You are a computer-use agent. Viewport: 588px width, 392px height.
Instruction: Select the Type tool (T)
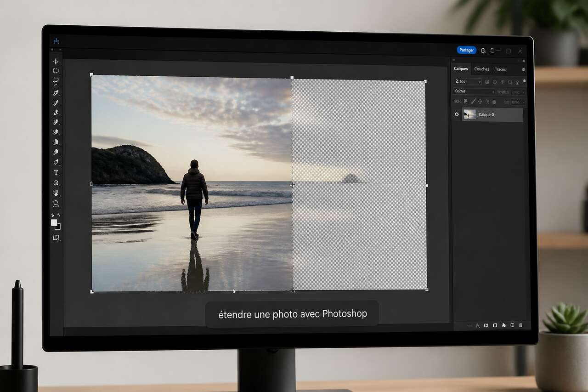tap(56, 173)
